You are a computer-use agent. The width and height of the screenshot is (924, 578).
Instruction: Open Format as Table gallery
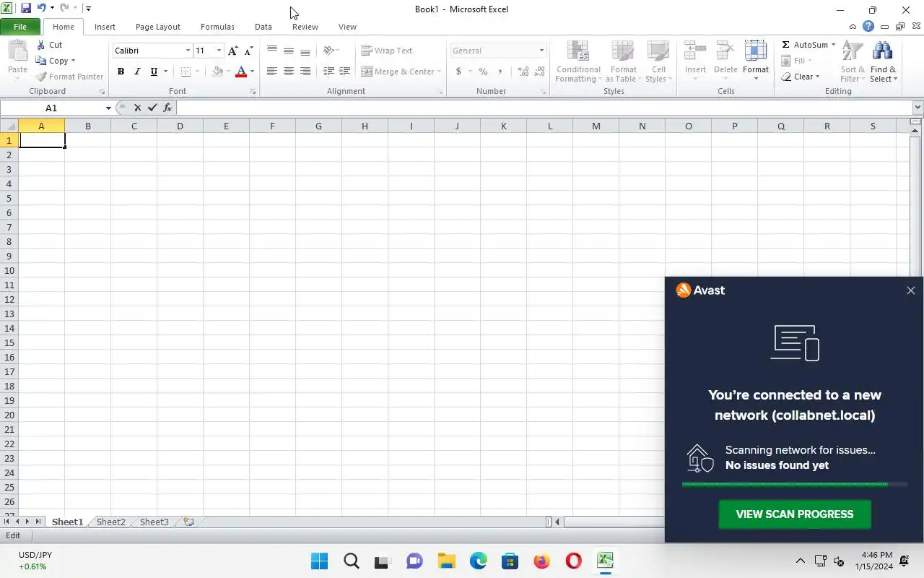[624, 62]
